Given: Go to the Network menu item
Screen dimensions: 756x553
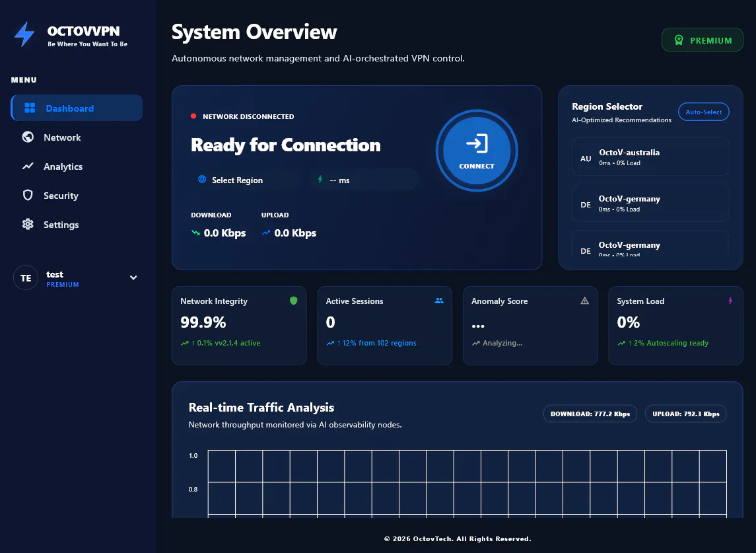Looking at the screenshot, I should click(77, 137).
